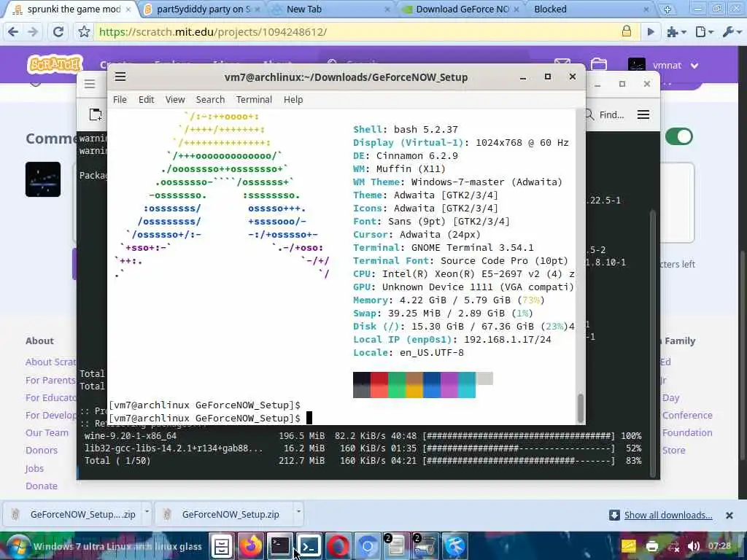Switch to Chromium in the taskbar
Viewport: 747px width, 560px height.
click(x=367, y=546)
